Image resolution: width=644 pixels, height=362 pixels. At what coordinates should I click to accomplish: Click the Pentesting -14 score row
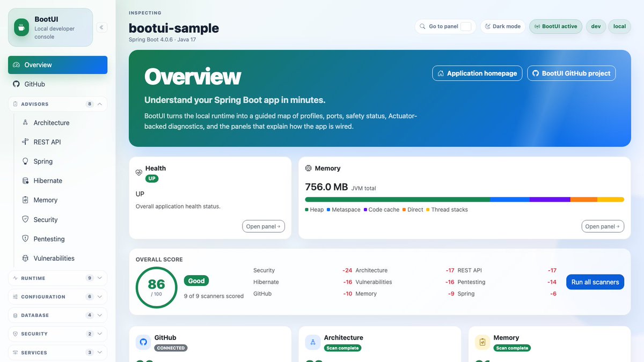(507, 282)
